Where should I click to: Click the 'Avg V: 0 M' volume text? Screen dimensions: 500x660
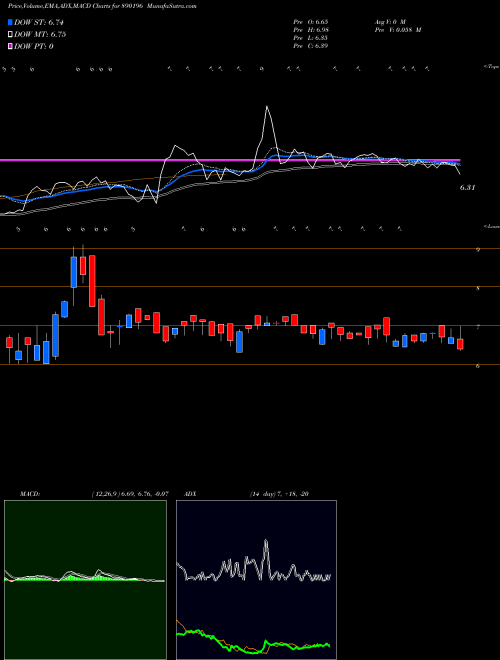(389, 21)
